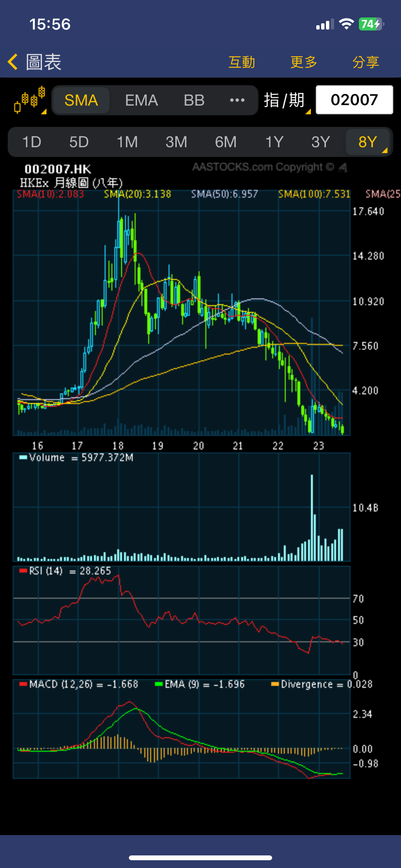Open the candlestick chart type icon

pos(30,100)
